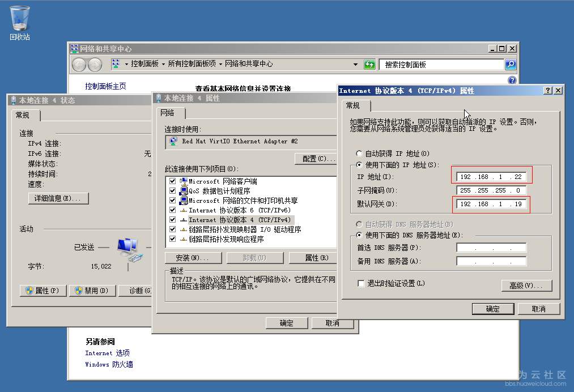Click the green refresh icon in address bar
574x392 pixels.
(x=369, y=64)
